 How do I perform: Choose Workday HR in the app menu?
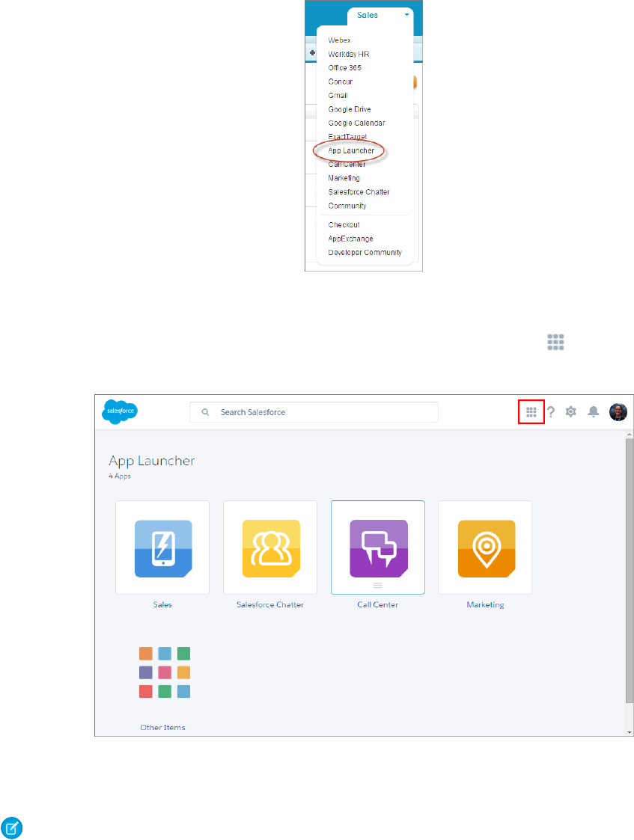coord(348,54)
